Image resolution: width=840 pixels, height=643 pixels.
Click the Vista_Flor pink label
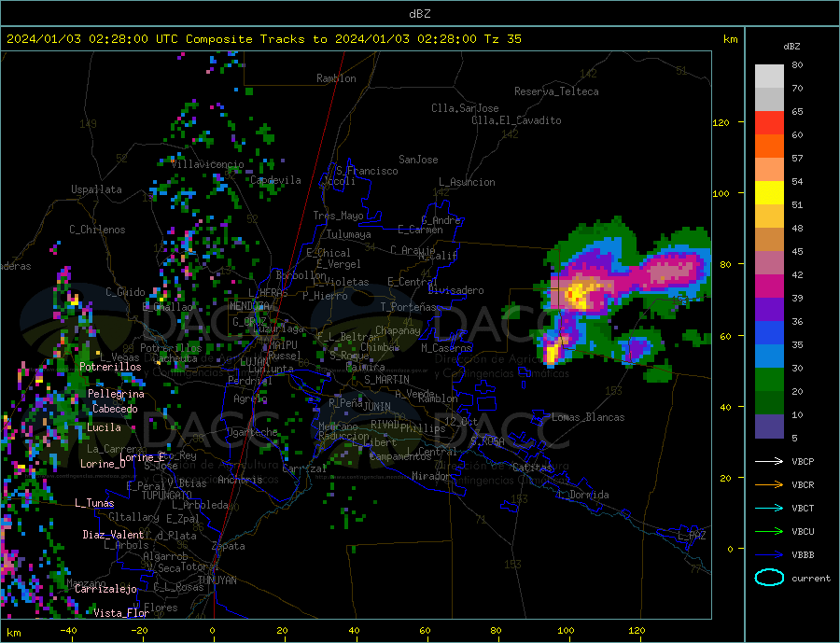click(x=121, y=613)
